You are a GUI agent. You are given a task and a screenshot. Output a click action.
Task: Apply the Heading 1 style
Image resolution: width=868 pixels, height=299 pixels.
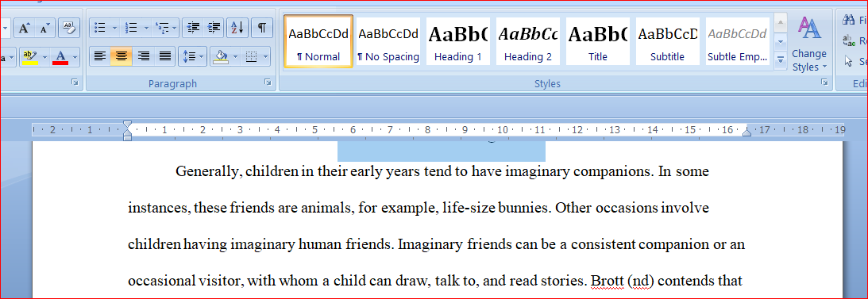pyautogui.click(x=457, y=41)
